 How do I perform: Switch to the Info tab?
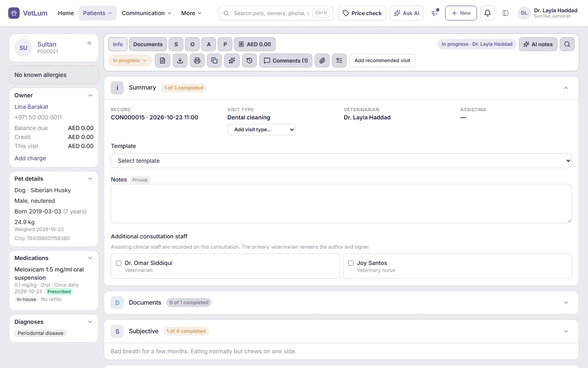118,44
